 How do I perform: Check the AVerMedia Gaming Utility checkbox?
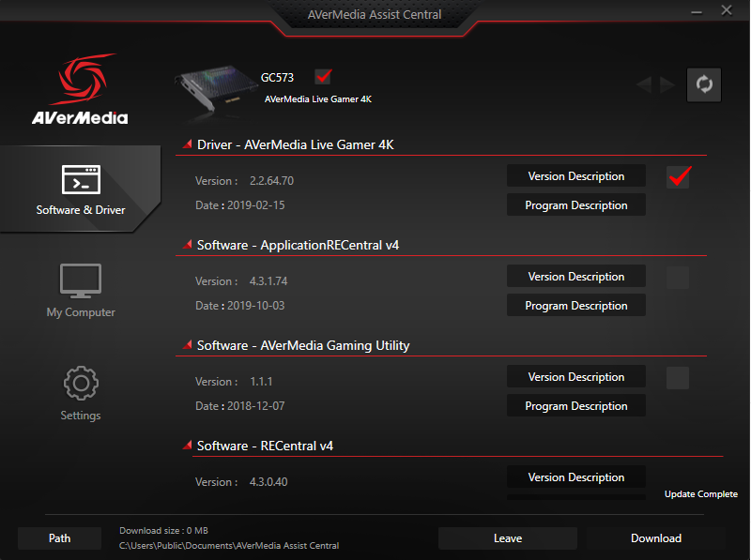pos(678,378)
